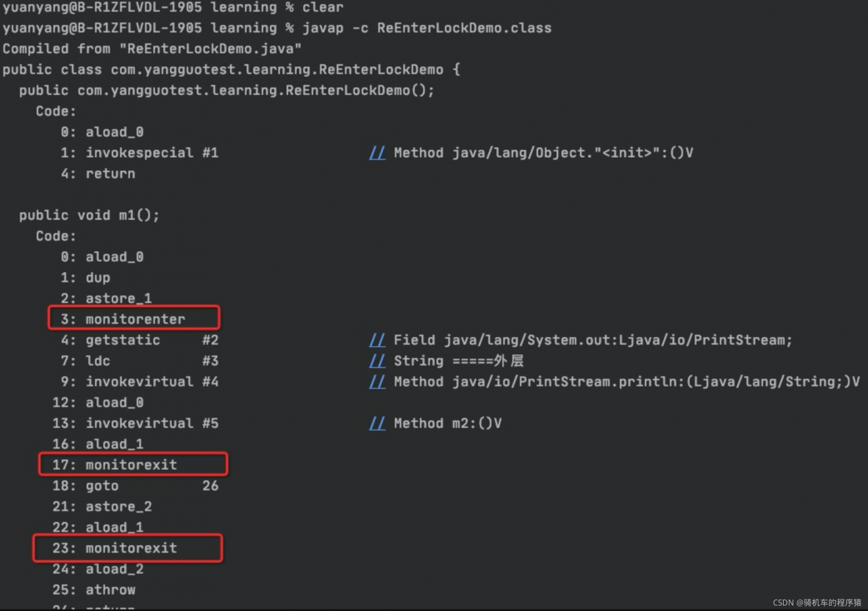
Task: Click '18: goto 26' instruction
Action: pos(136,486)
